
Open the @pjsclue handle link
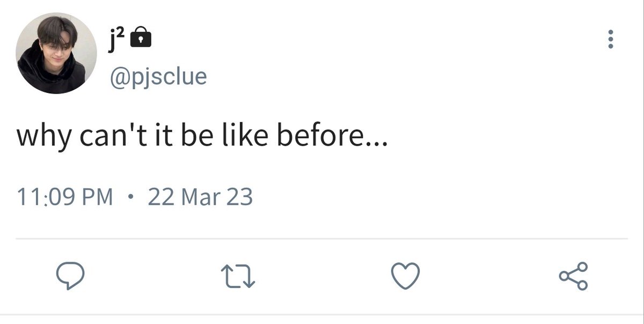158,76
